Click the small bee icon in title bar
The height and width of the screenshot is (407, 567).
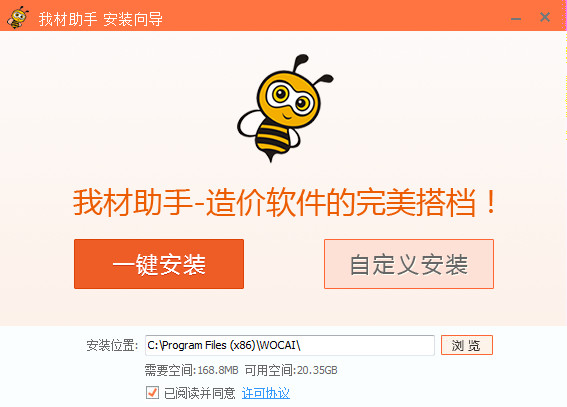18,17
